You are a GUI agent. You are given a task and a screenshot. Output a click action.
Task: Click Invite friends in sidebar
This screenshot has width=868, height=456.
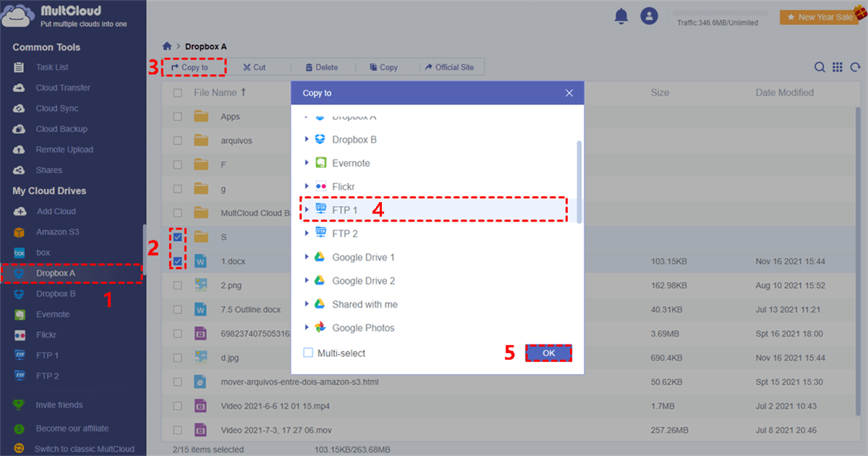click(x=59, y=405)
